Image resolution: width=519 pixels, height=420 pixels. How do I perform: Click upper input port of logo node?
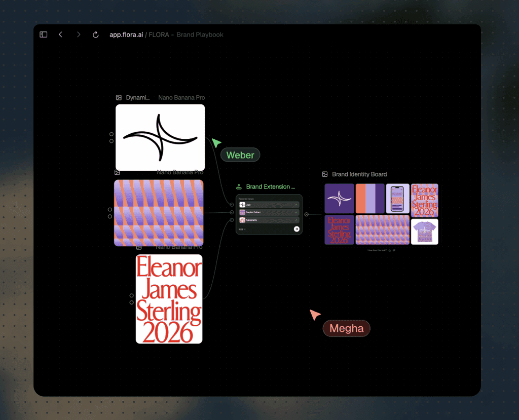click(x=112, y=134)
